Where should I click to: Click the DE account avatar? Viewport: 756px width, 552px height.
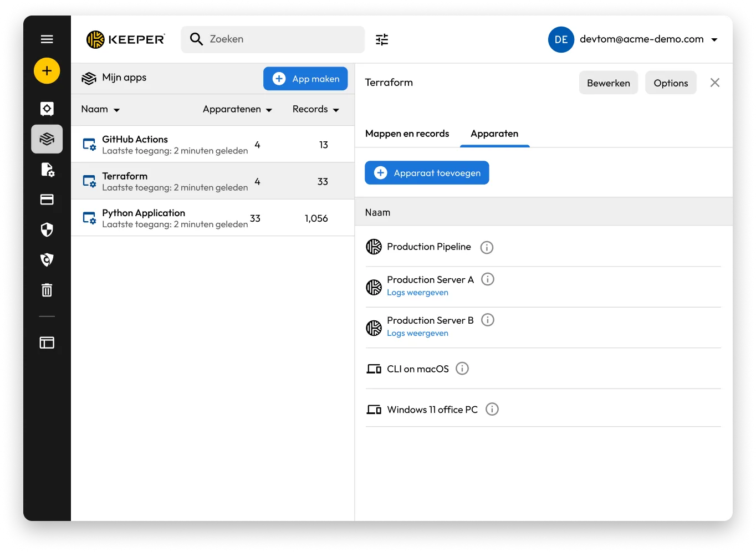click(561, 39)
